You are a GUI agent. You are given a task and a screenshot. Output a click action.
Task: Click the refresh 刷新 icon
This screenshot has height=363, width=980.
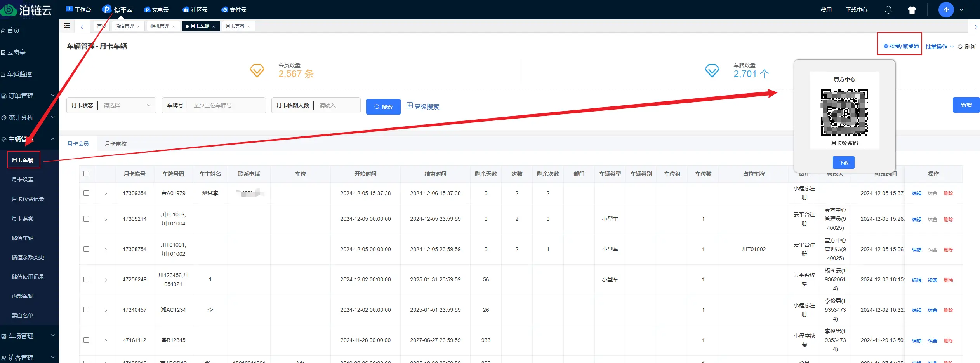(960, 47)
